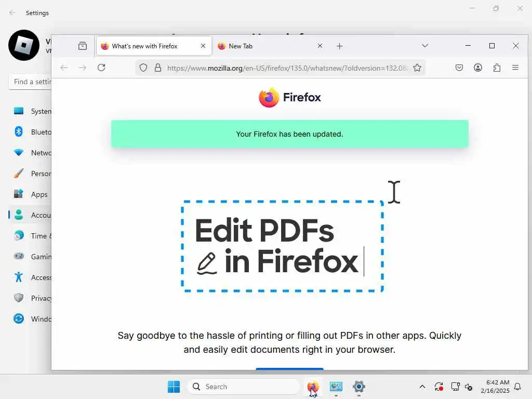Click Firefox icon in taskbar
Screen dimensions: 532x399
coord(313,387)
